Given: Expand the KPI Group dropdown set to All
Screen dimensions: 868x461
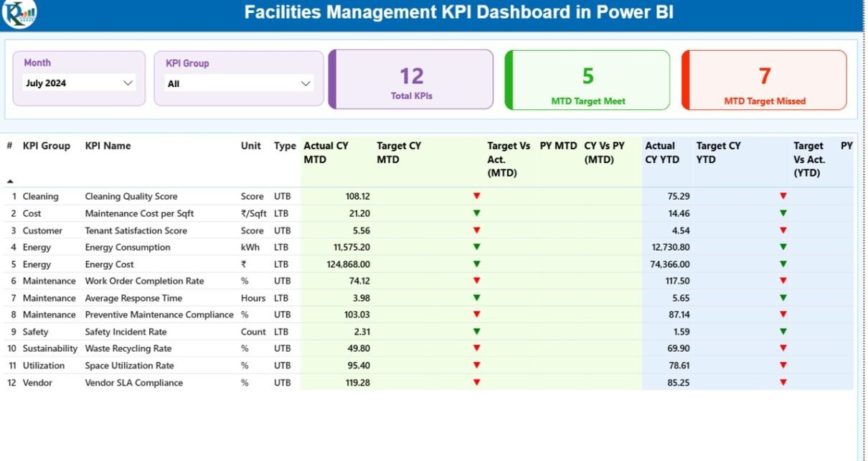Looking at the screenshot, I should (x=239, y=84).
